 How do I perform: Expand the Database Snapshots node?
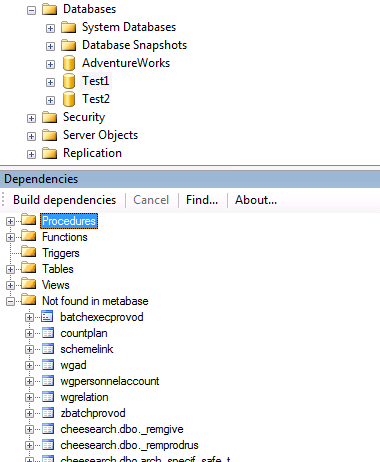coord(50,46)
